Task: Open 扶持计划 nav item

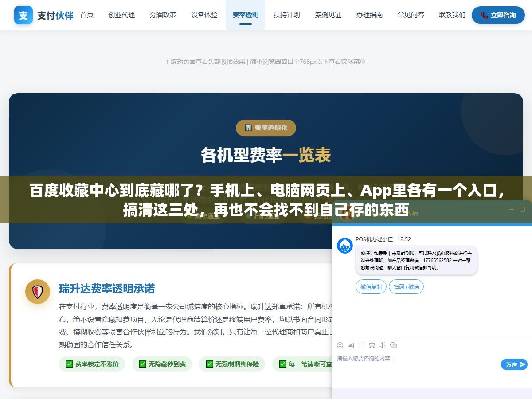Action: [287, 15]
